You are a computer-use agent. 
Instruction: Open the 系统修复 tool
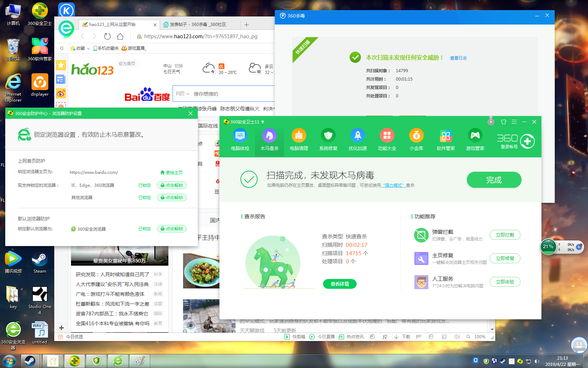pyautogui.click(x=328, y=139)
